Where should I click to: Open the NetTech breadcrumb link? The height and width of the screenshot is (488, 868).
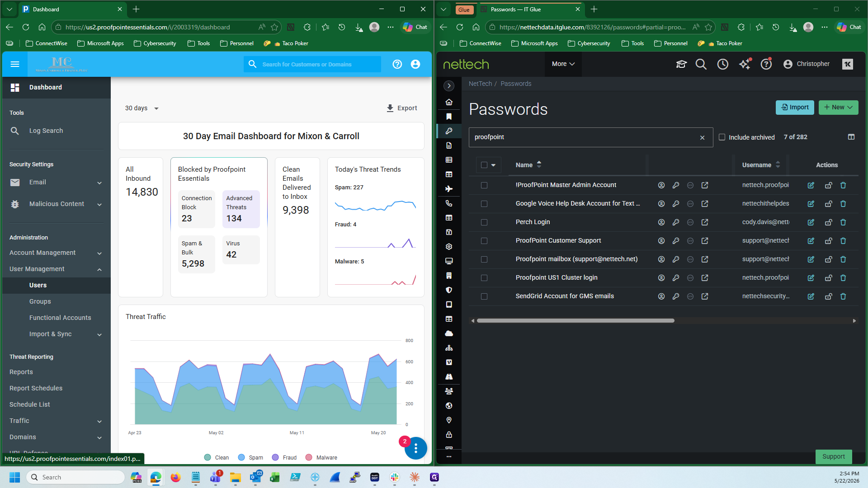(480, 84)
